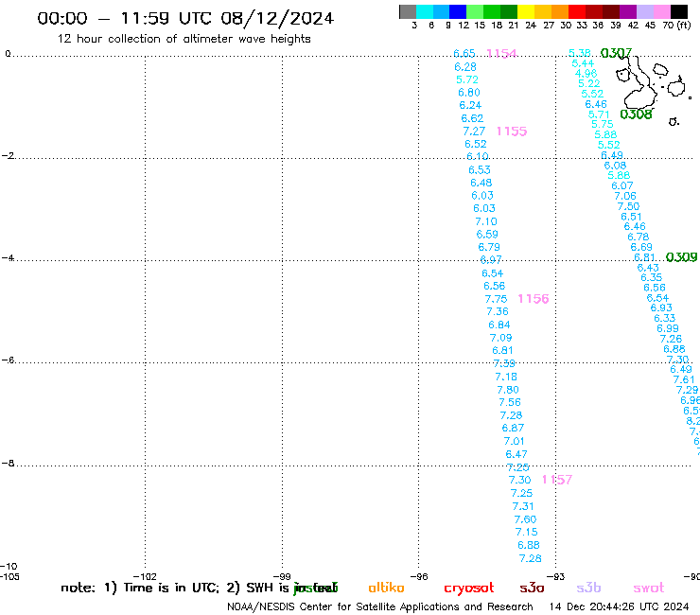Image resolution: width=700 pixels, height=615 pixels.
Task: Click the date title '00:00 – 11:59 UTC 08/12/2024'
Action: coord(185,18)
